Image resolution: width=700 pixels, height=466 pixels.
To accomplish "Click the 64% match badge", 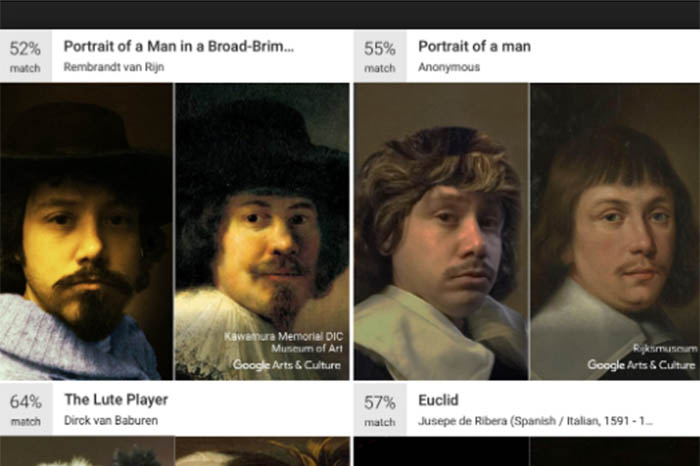I will pos(25,409).
